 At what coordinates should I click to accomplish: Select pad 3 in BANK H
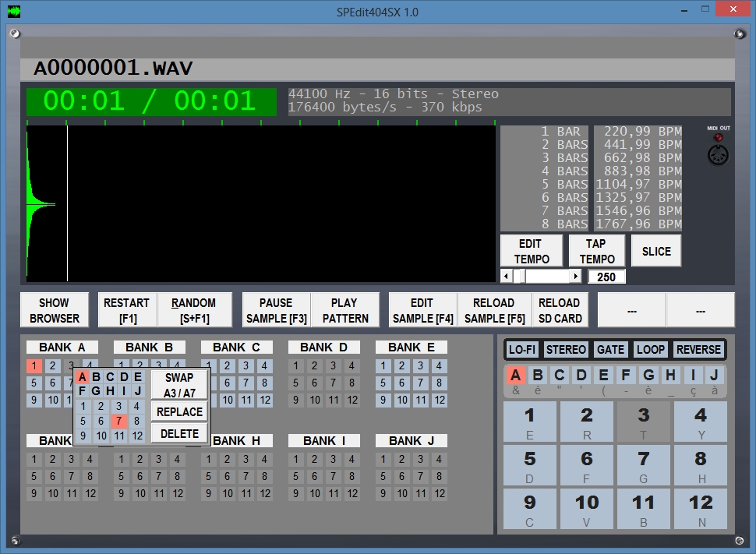pyautogui.click(x=246, y=459)
